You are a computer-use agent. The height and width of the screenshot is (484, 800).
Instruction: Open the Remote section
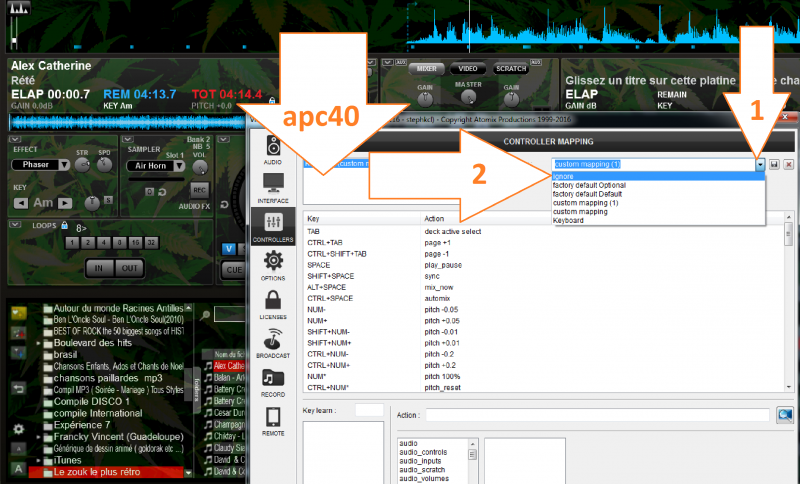(273, 421)
